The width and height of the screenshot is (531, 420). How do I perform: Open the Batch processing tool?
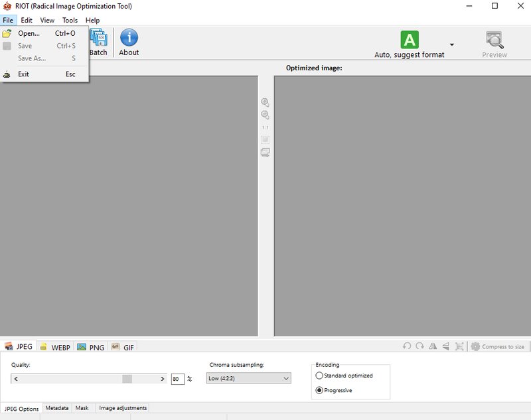98,42
